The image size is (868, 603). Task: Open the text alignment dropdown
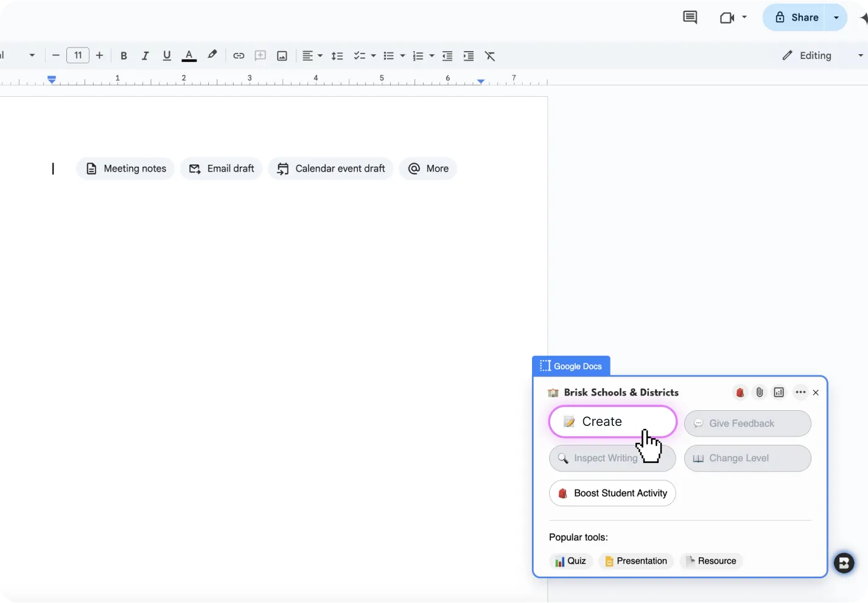point(312,56)
